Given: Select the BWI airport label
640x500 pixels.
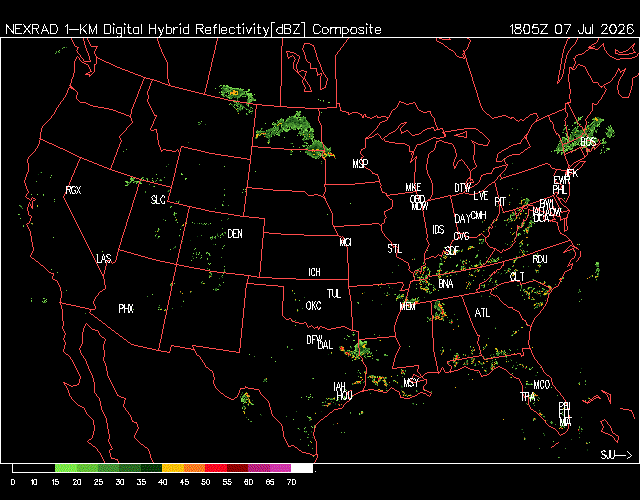Looking at the screenshot, I should tap(547, 204).
